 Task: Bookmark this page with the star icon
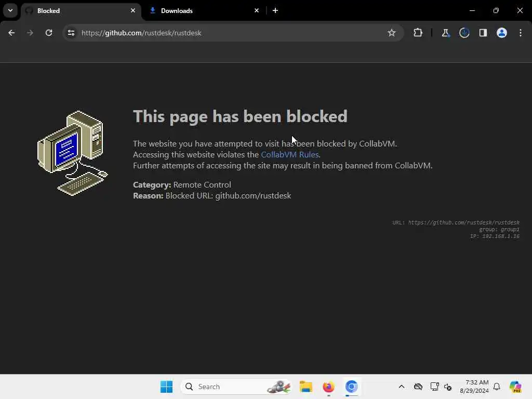click(x=392, y=33)
